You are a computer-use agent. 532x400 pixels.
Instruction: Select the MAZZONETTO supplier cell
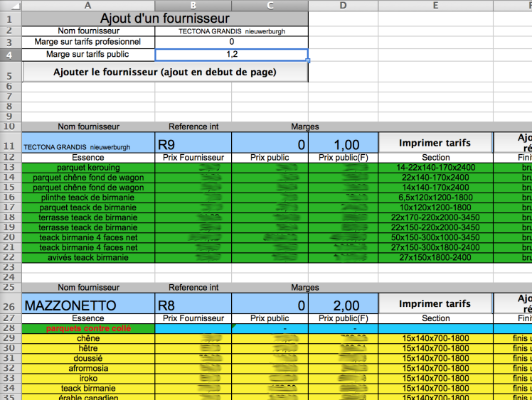(x=88, y=303)
